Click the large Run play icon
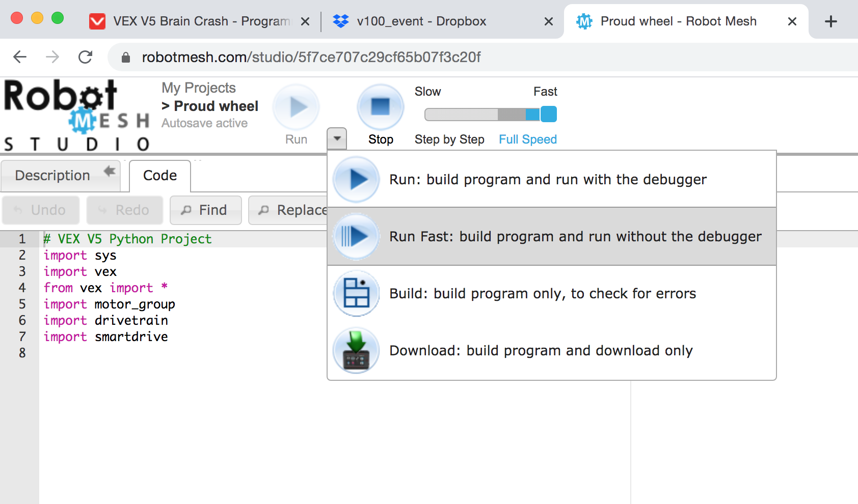Viewport: 858px width, 504px height. tap(296, 107)
